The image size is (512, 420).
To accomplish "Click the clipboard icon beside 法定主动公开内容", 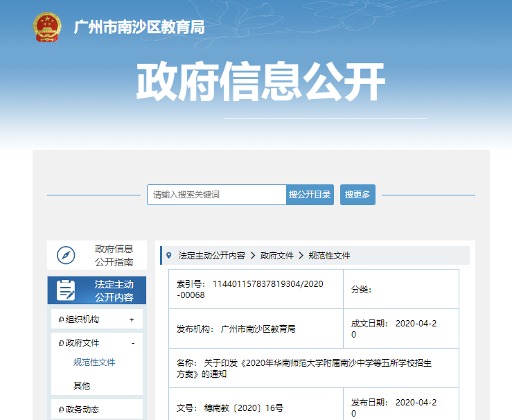I will coord(67,290).
